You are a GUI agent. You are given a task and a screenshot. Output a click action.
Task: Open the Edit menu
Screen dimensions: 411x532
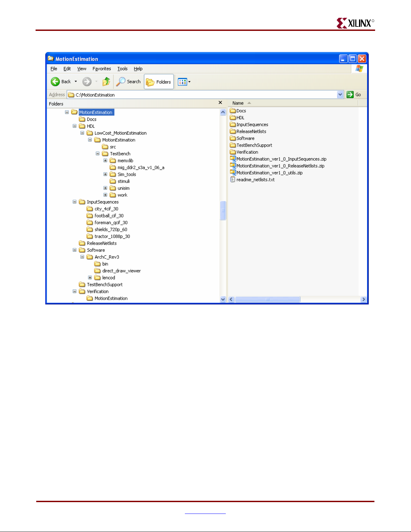(x=67, y=69)
